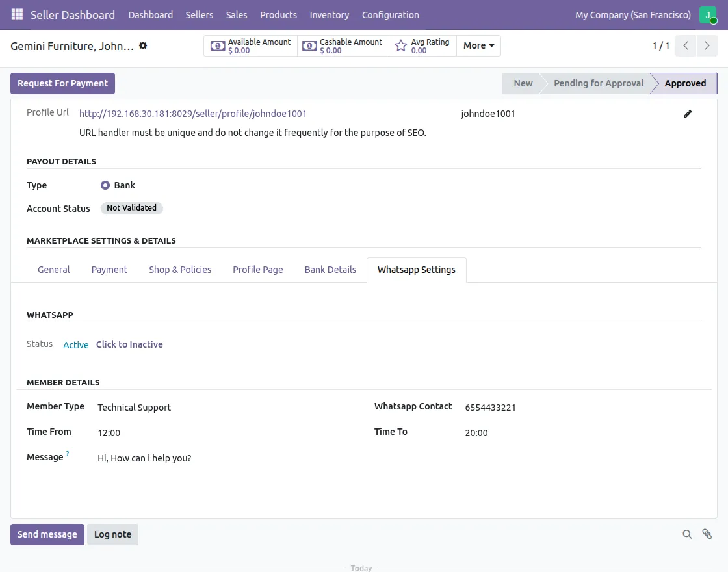Open the apps grid menu icon
This screenshot has height=572, width=728.
coord(17,14)
